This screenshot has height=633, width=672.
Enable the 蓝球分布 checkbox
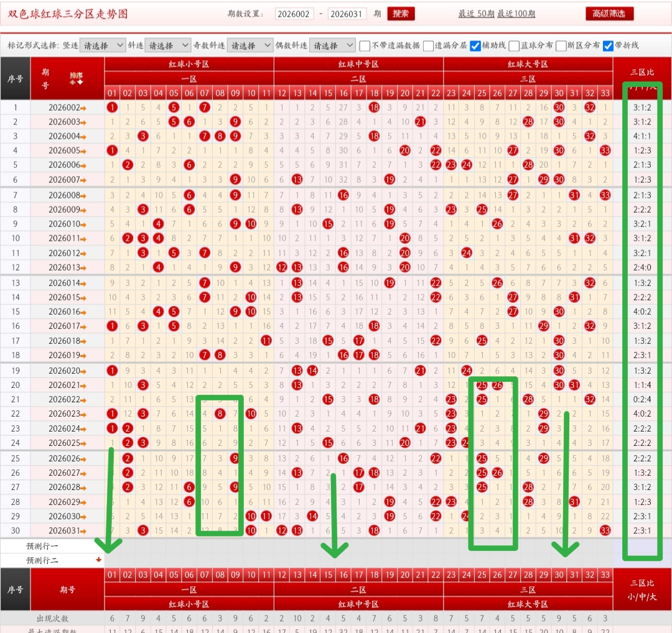[514, 45]
